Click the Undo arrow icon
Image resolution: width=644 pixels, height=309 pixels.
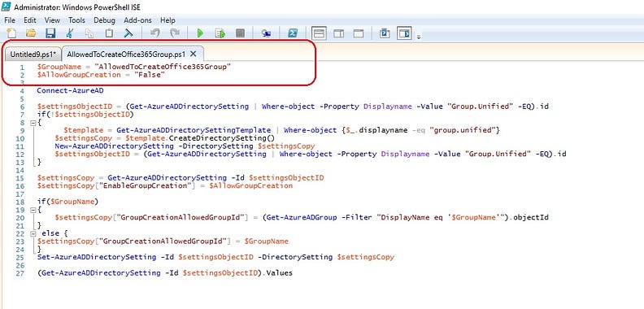(x=154, y=33)
